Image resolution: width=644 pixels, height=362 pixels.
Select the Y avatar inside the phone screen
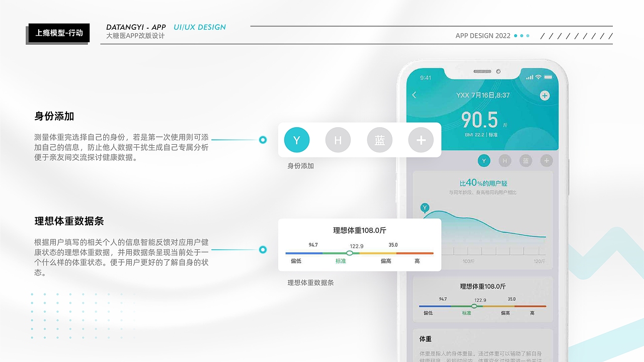(x=484, y=160)
